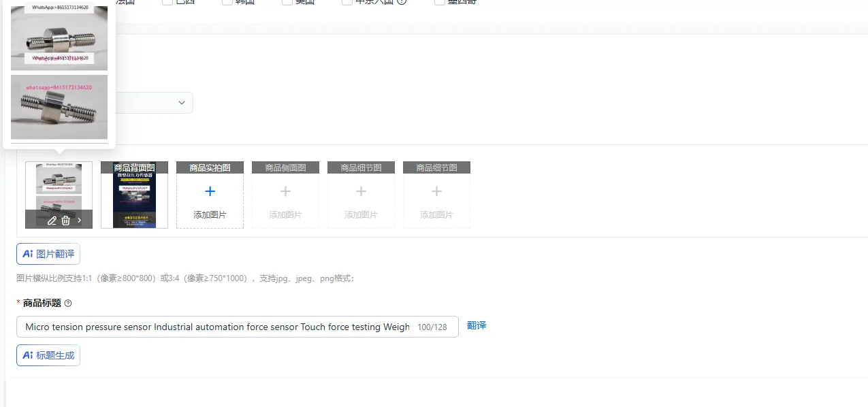Delete the first product image via trash icon
This screenshot has height=407, width=868.
click(x=65, y=220)
